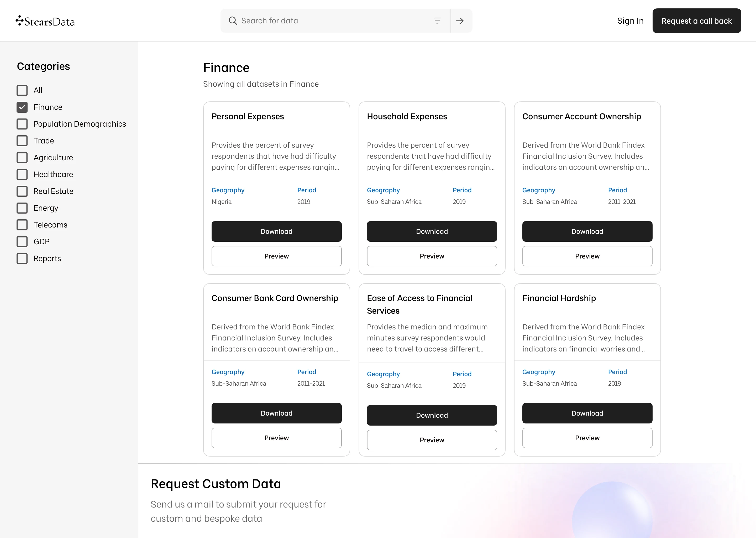
Task: Select the Reports category checkbox
Action: click(x=22, y=258)
